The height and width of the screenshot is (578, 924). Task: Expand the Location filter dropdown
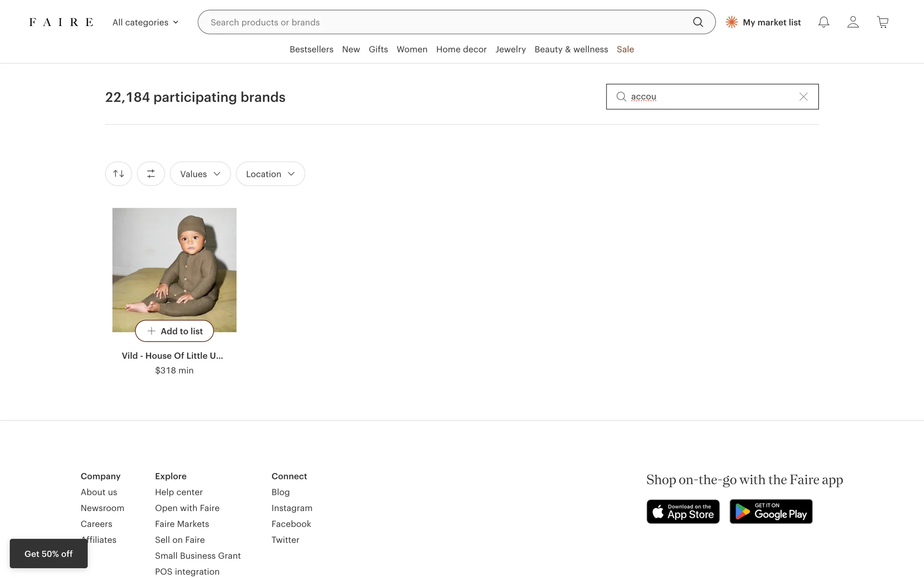point(270,174)
